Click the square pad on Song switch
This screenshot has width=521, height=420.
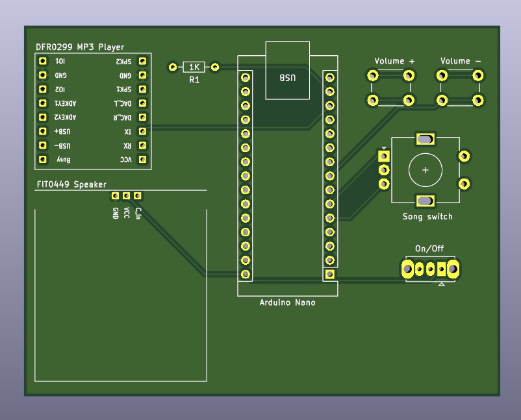point(384,156)
